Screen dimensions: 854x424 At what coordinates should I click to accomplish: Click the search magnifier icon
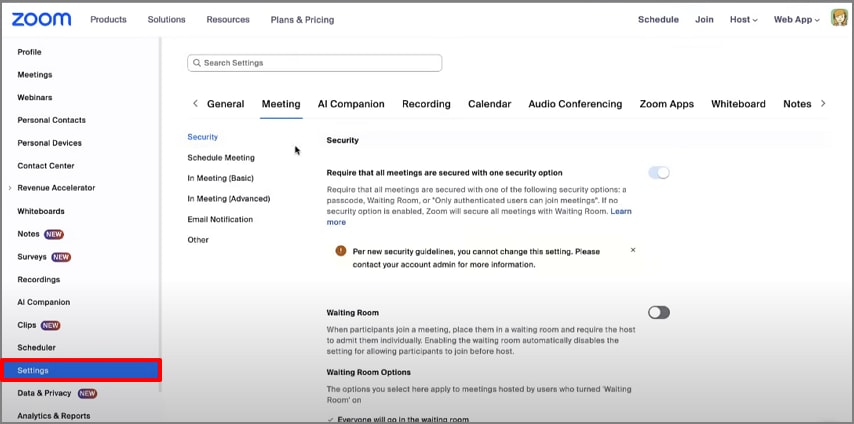[x=197, y=63]
